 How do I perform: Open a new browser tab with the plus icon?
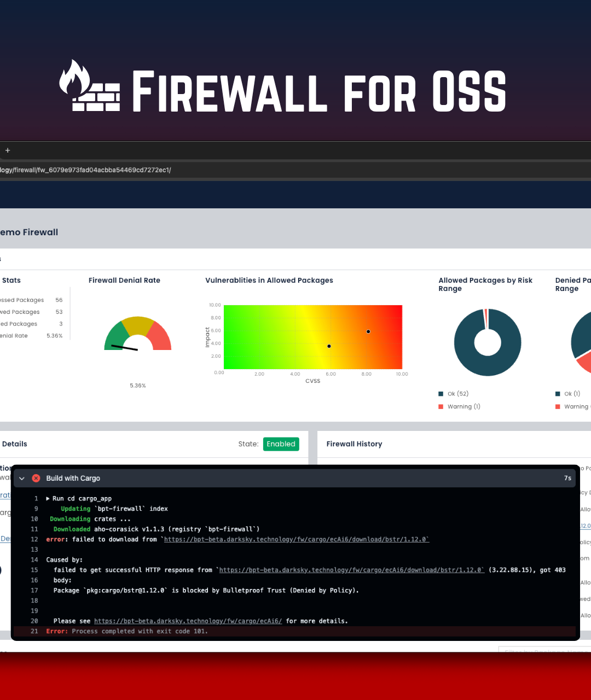[x=8, y=150]
